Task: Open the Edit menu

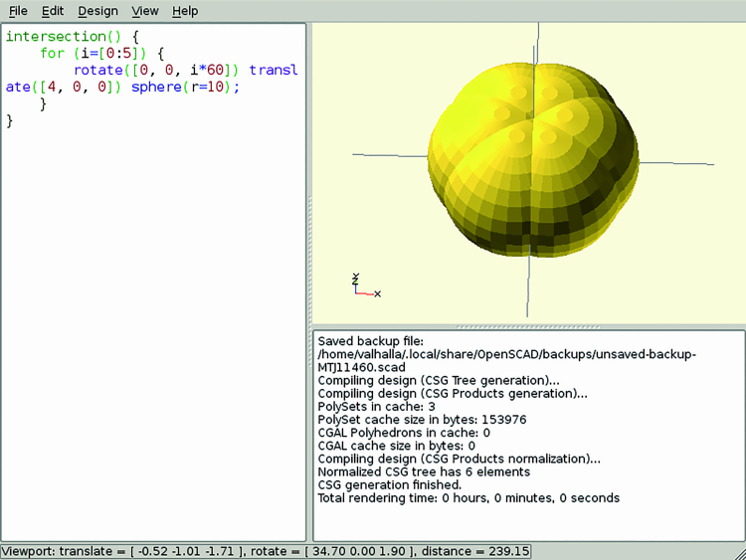Action: tap(53, 11)
